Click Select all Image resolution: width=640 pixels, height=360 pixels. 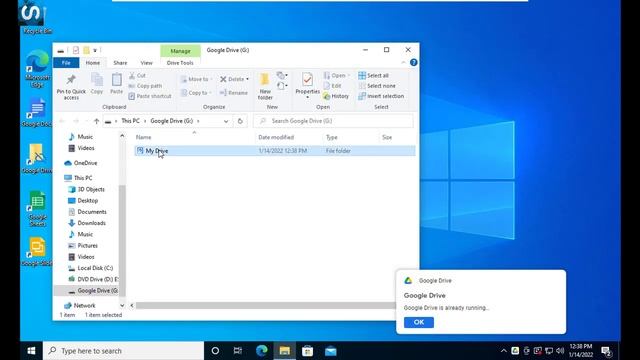coord(373,76)
